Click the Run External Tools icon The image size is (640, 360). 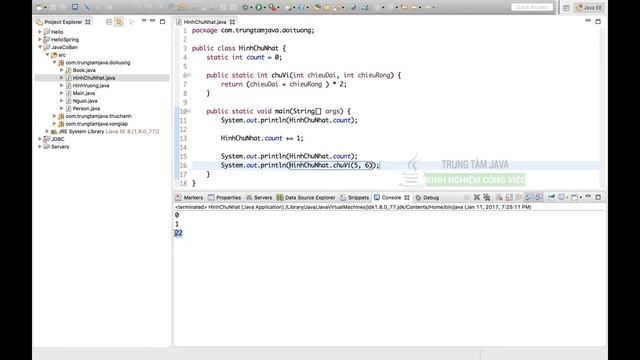pyautogui.click(x=271, y=7)
